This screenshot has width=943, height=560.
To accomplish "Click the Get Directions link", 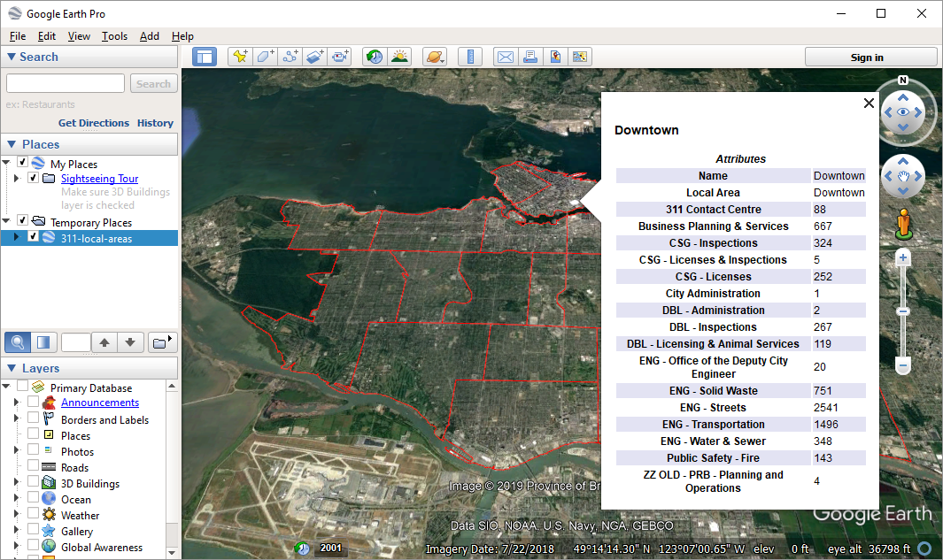I will pos(94,123).
